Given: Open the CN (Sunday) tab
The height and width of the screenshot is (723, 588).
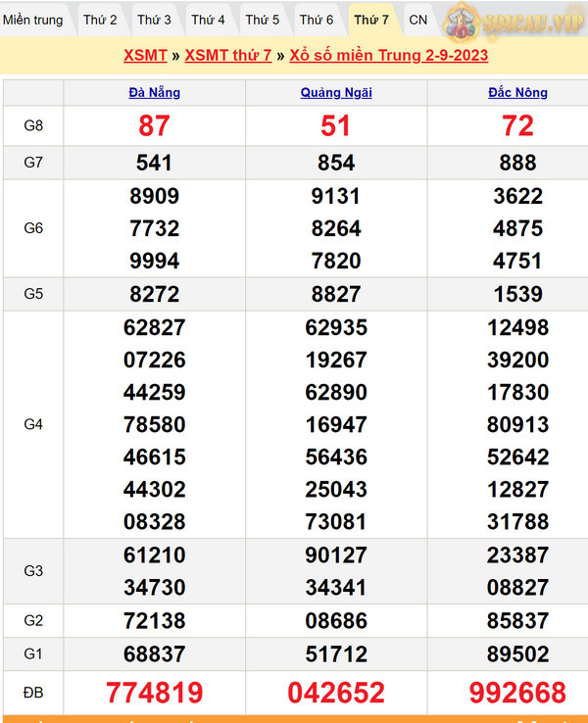Looking at the screenshot, I should coord(417,20).
